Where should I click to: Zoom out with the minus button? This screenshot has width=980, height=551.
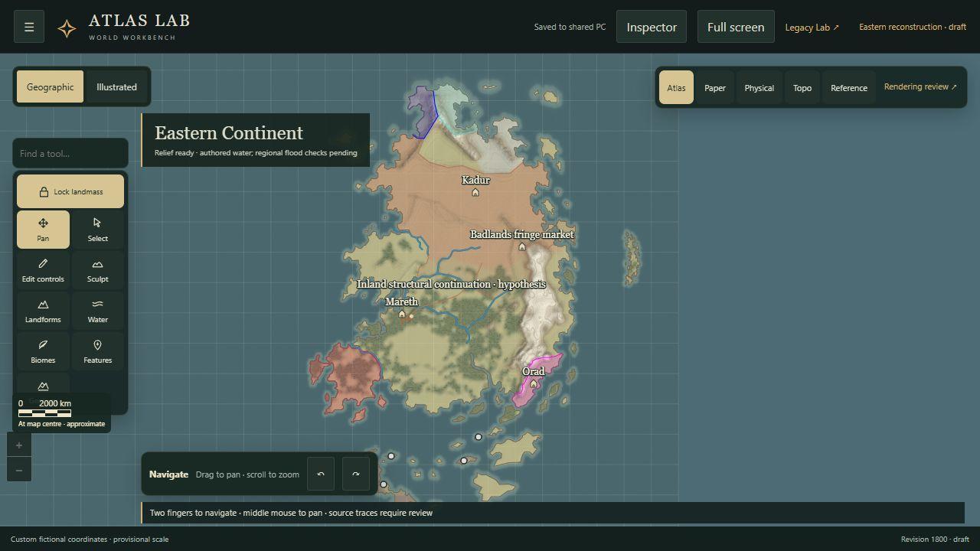(x=19, y=470)
